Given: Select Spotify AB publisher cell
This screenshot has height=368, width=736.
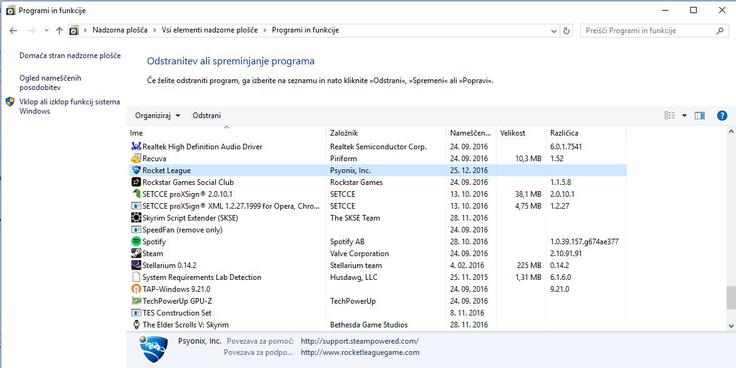Looking at the screenshot, I should [347, 242].
